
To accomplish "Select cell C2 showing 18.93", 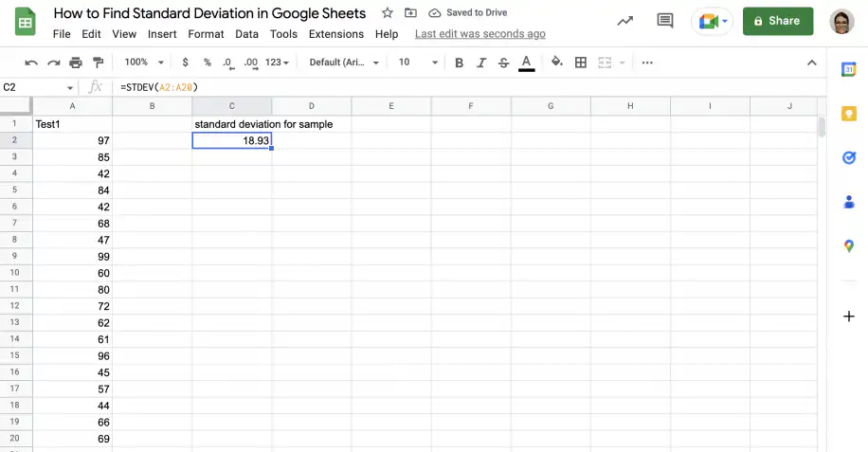I will pyautogui.click(x=232, y=140).
